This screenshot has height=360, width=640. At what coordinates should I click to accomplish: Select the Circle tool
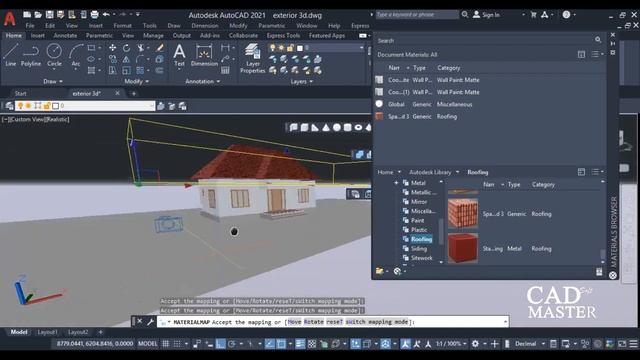click(x=54, y=55)
